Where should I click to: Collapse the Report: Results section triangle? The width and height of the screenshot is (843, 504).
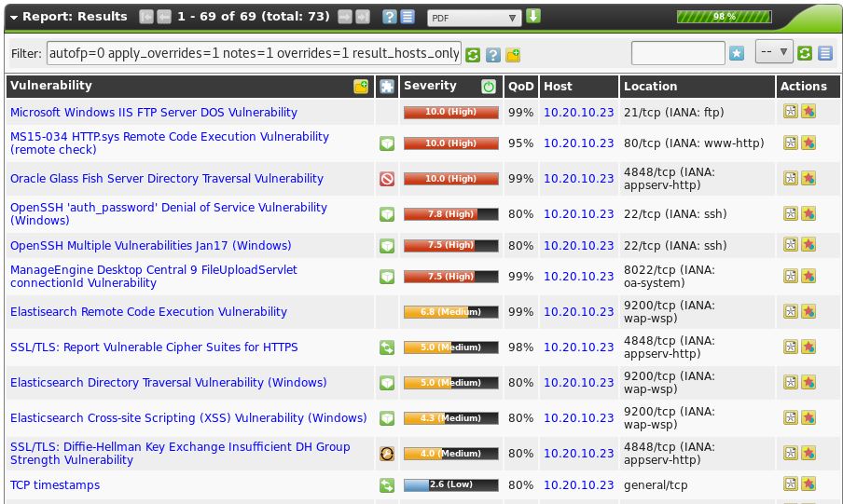[x=14, y=17]
